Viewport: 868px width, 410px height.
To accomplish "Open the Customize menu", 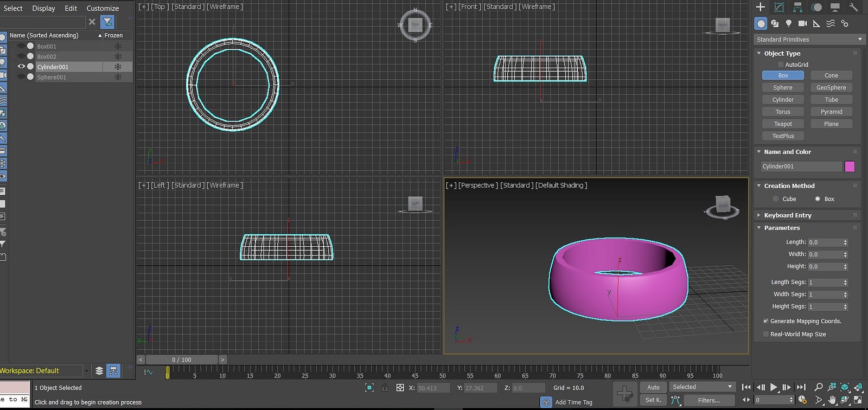I will [x=103, y=8].
